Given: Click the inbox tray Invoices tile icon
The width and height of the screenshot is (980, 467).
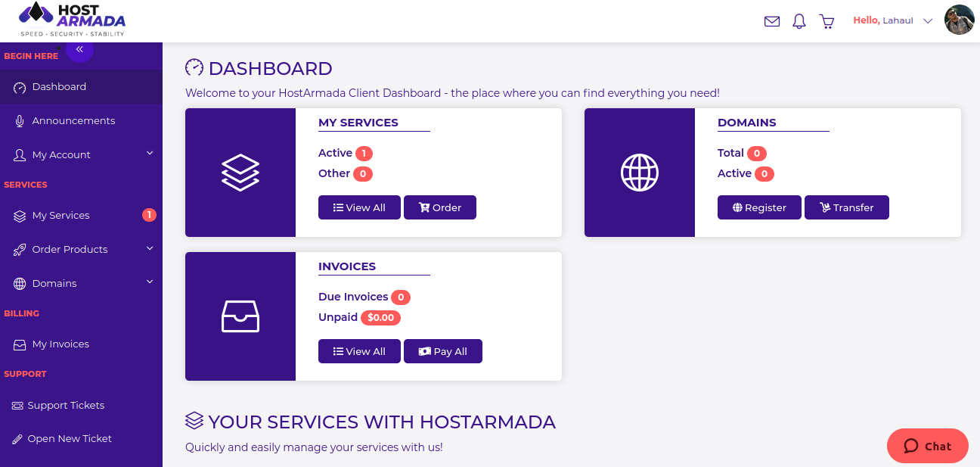Looking at the screenshot, I should (240, 316).
